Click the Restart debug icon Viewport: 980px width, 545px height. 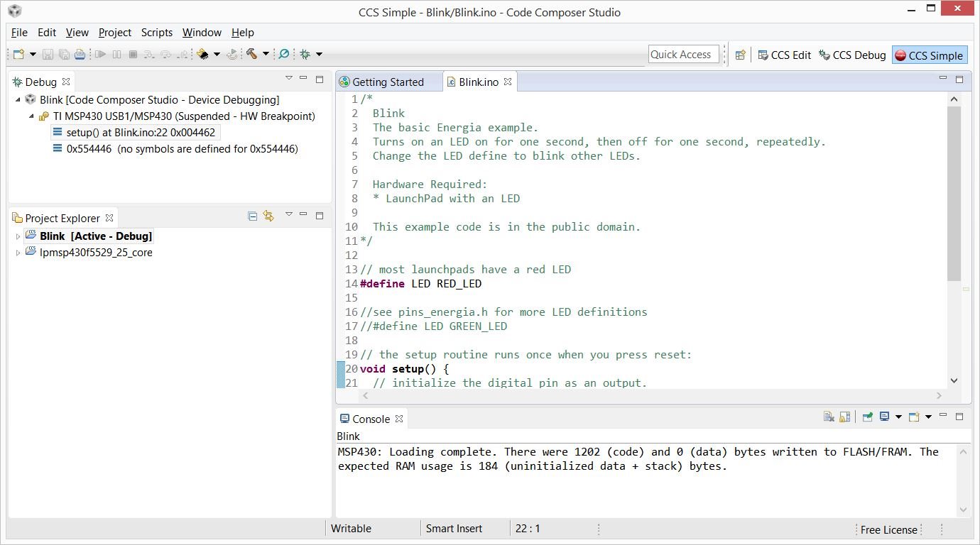(232, 54)
